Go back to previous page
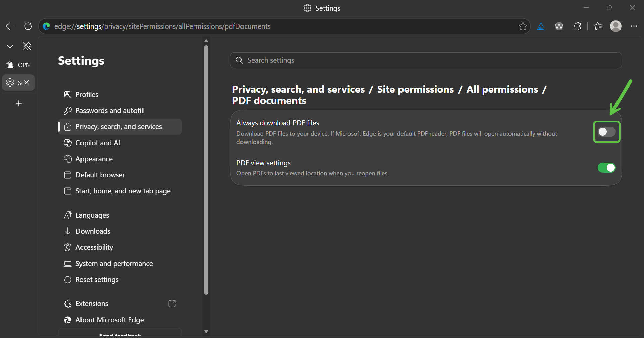644x338 pixels. [10, 26]
